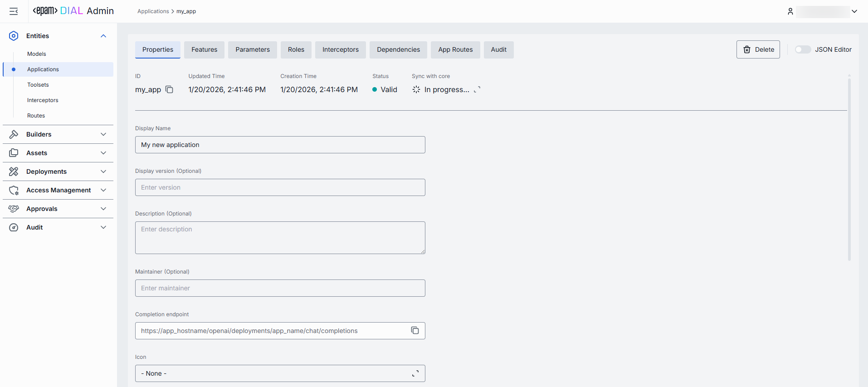Screen dimensions: 868x387
Task: Click the Access Management shield icon
Action: click(14, 190)
